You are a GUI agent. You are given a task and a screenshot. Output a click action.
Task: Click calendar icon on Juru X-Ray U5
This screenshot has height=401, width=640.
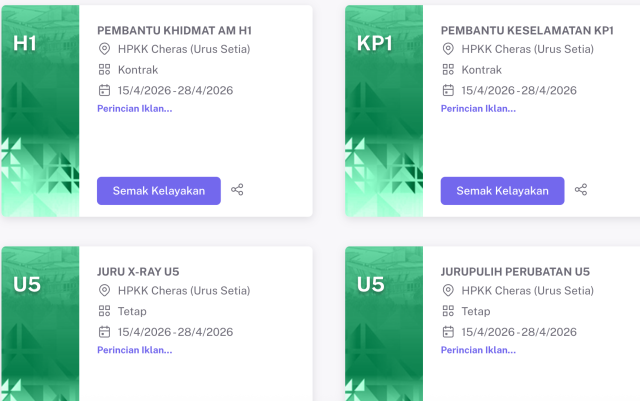pyautogui.click(x=104, y=332)
